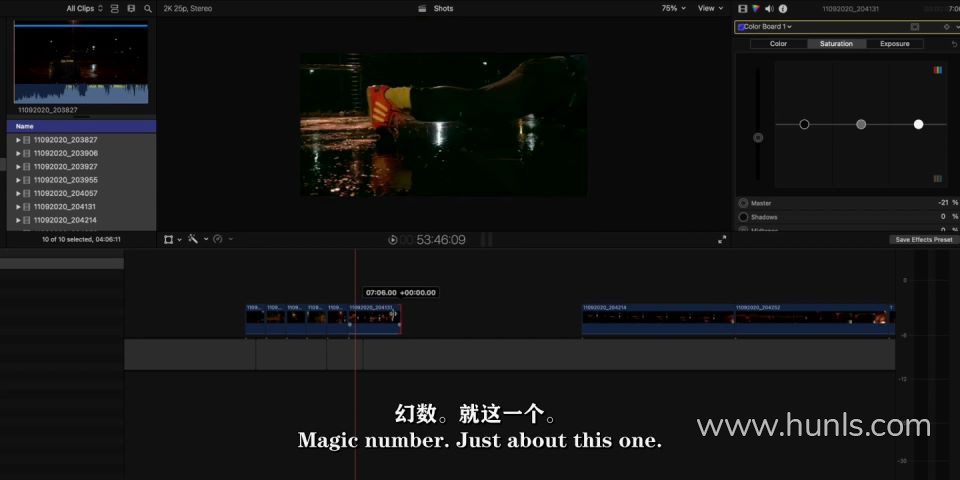Sort browser list by Name column header

pyautogui.click(x=81, y=126)
